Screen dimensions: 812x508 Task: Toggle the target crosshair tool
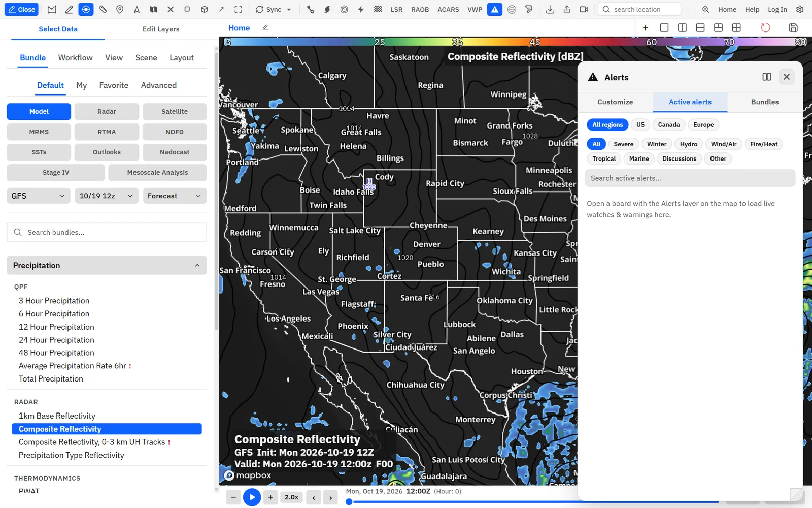tap(86, 9)
